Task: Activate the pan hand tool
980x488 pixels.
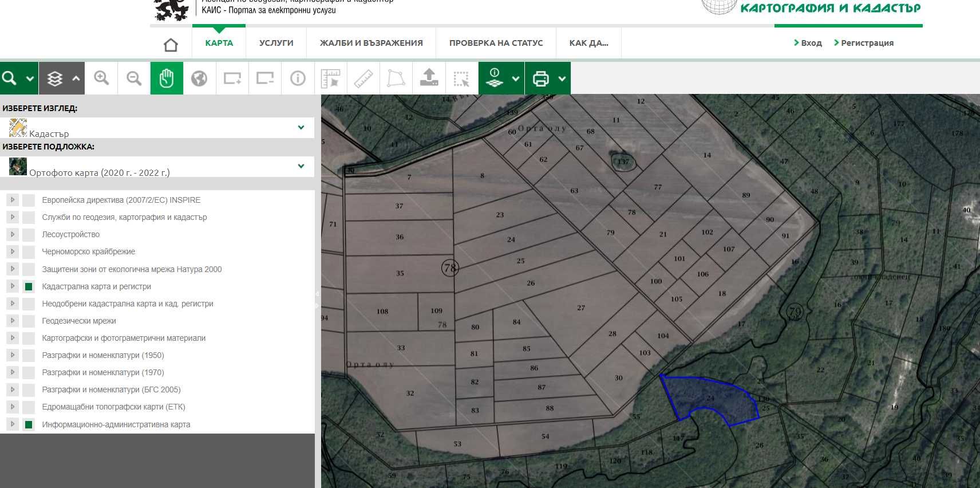Action: point(167,78)
